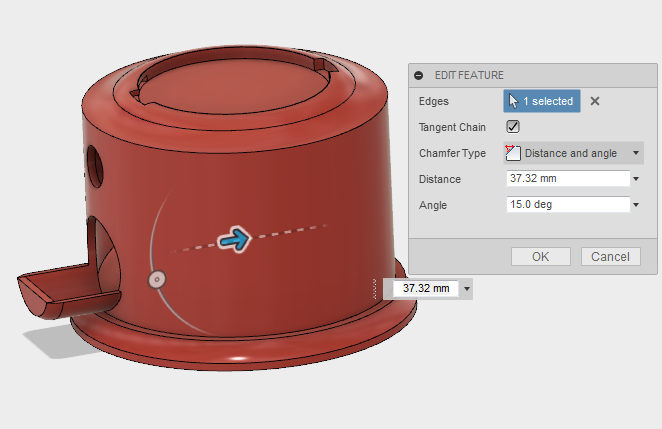
Task: Open the floating distance input dropdown
Action: (x=467, y=289)
